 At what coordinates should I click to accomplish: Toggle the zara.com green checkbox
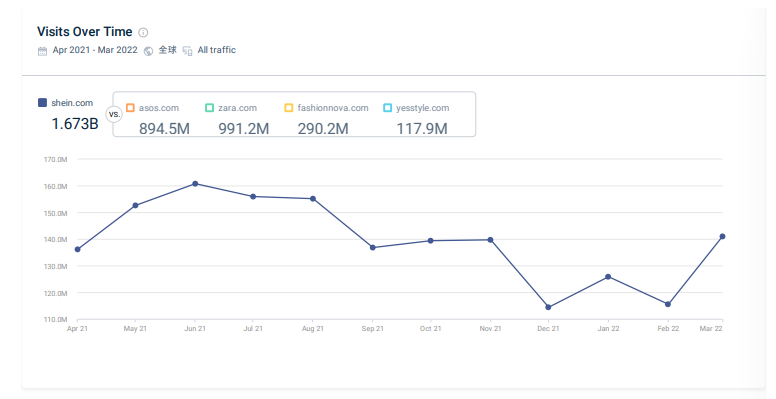coord(209,107)
